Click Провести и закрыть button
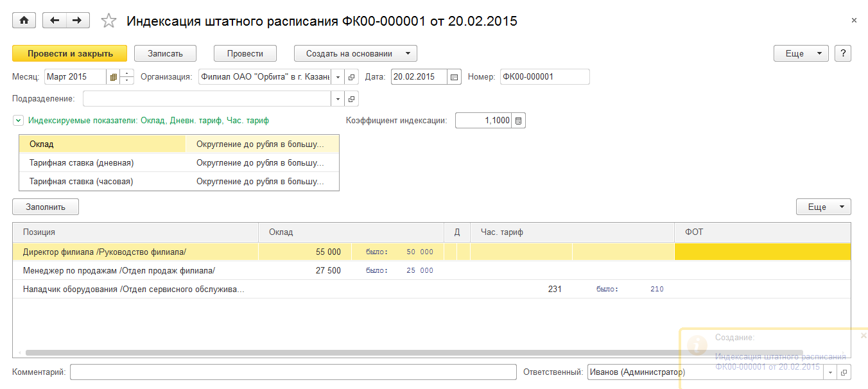Screen dimensions: 868x389 pos(70,53)
